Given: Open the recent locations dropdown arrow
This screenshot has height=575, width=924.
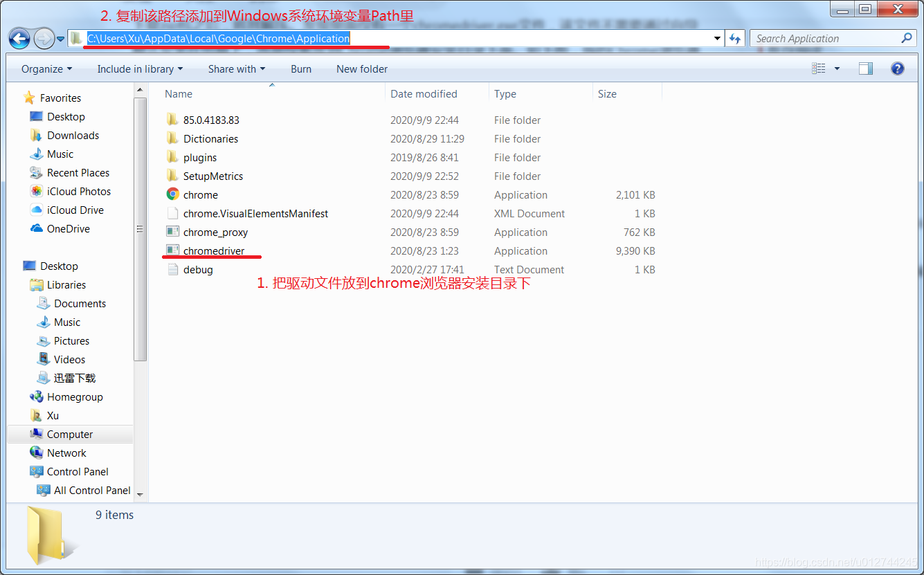Looking at the screenshot, I should pos(61,39).
